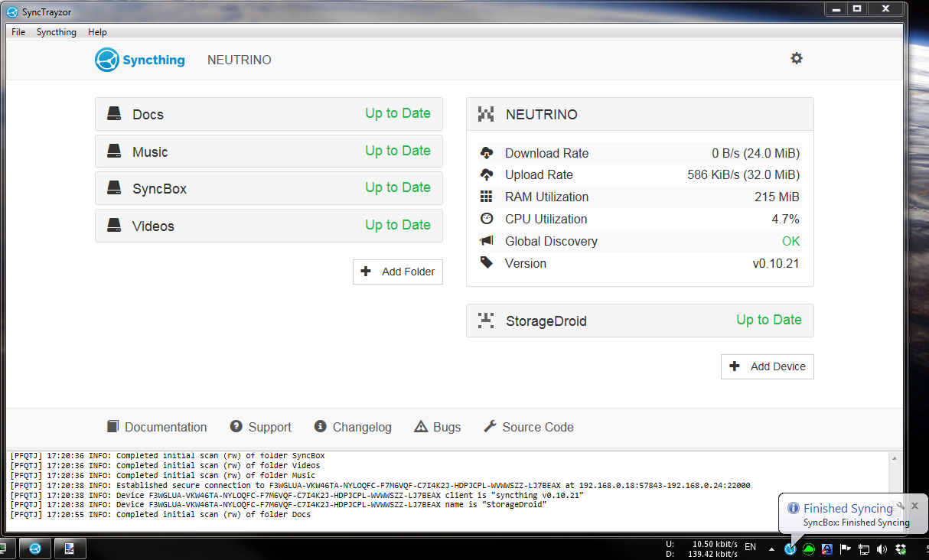
Task: Click the Videos folder drive icon
Action: pos(114,226)
